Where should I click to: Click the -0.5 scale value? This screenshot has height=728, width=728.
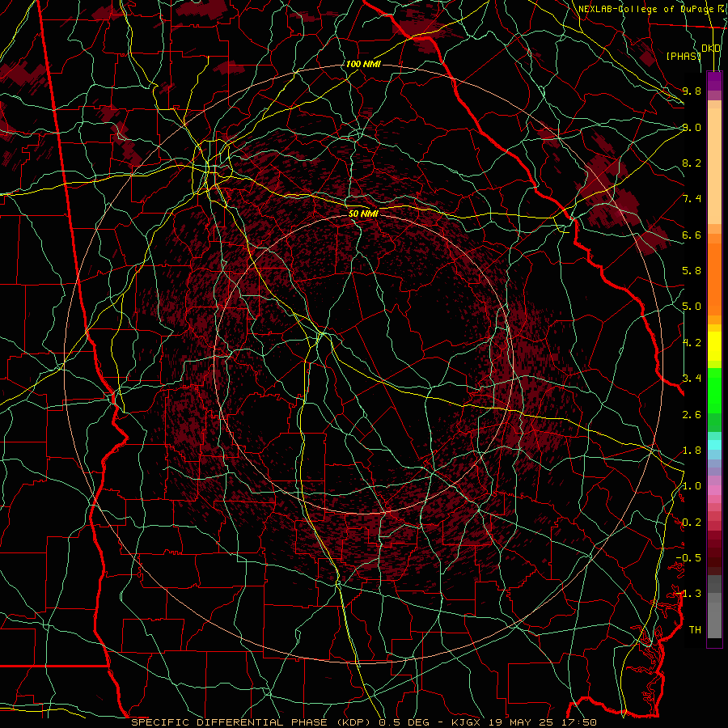click(688, 558)
